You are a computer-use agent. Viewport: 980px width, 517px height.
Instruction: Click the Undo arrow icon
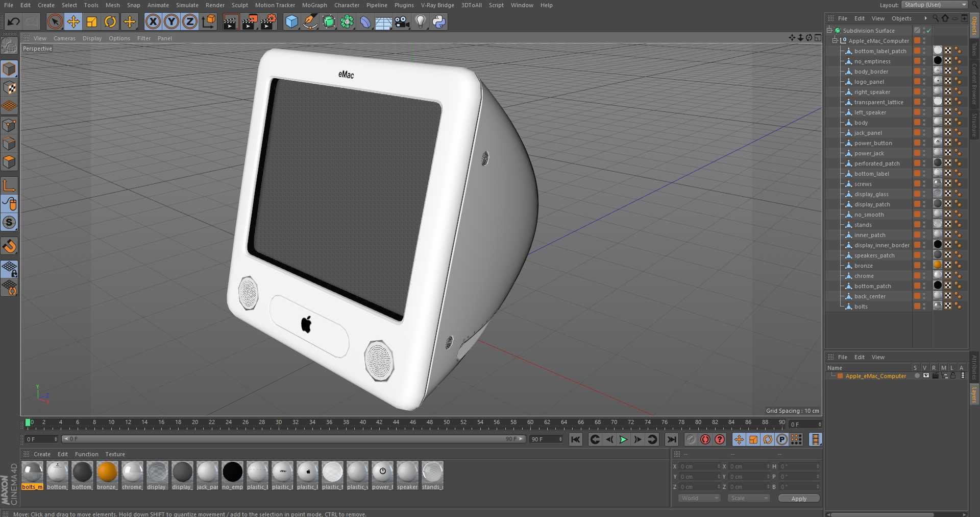click(14, 21)
